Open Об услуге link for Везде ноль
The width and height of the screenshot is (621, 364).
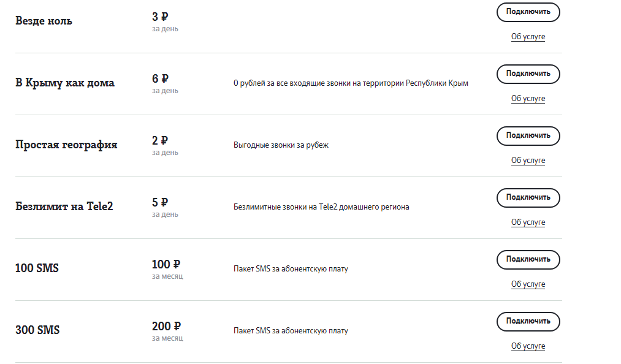(x=528, y=37)
